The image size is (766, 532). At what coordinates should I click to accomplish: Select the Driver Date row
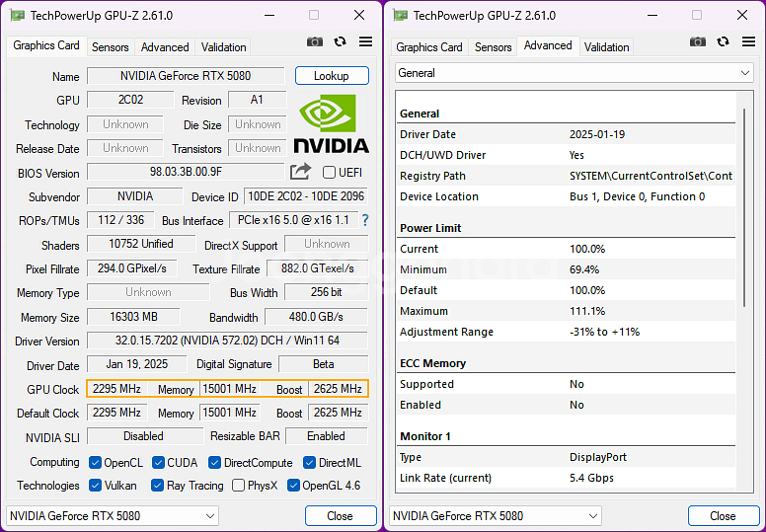tap(567, 134)
